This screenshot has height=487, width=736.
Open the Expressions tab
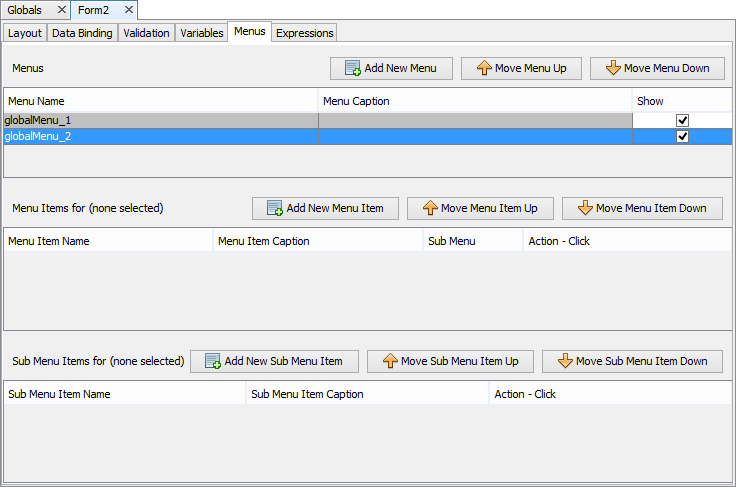pos(304,33)
